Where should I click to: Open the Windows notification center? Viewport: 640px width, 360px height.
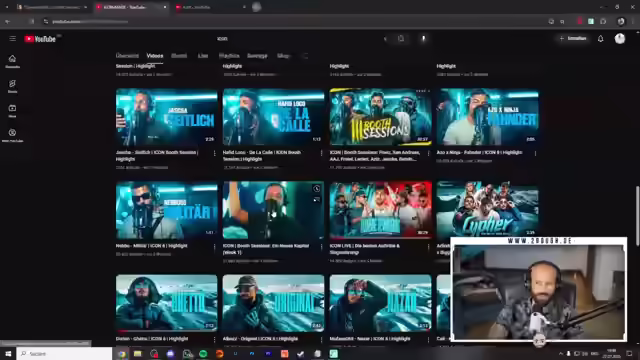click(x=629, y=353)
